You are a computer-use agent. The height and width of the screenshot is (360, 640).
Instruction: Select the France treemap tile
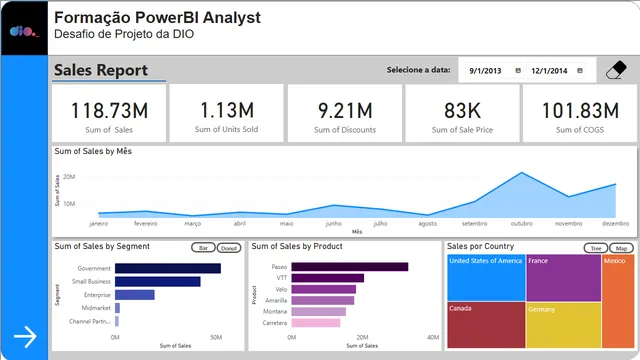[563, 278]
